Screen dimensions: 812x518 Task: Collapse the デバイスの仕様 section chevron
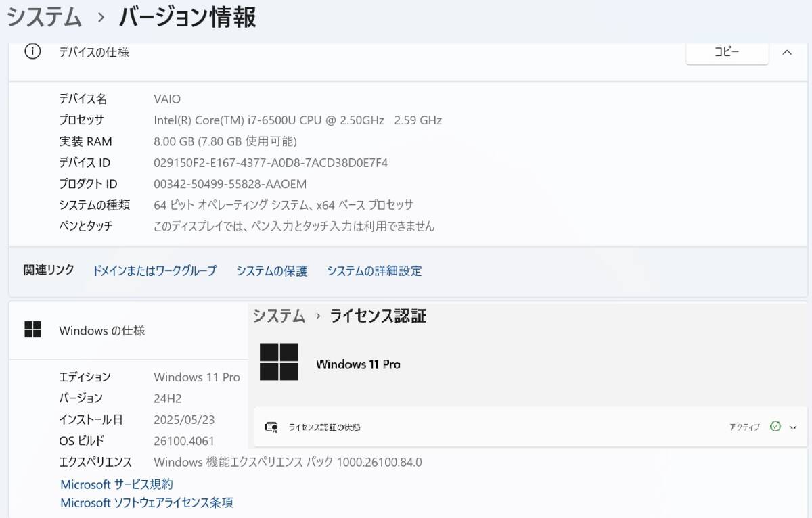pos(787,53)
